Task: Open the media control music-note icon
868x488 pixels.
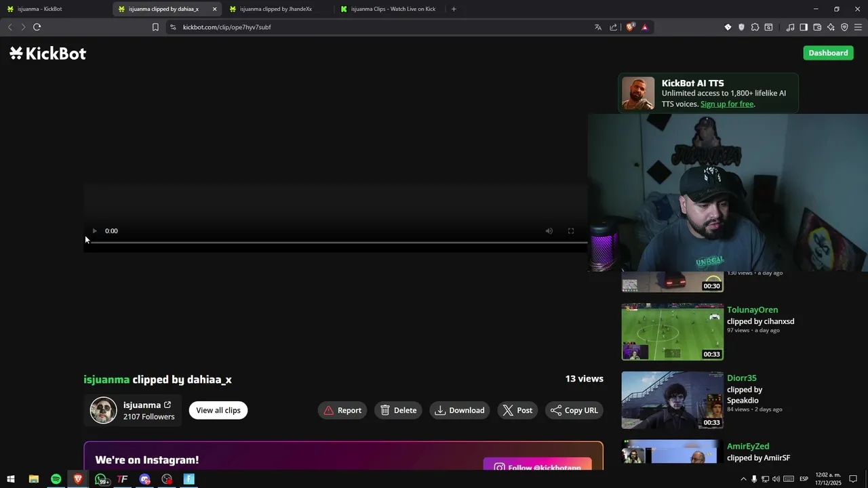Action: point(790,27)
